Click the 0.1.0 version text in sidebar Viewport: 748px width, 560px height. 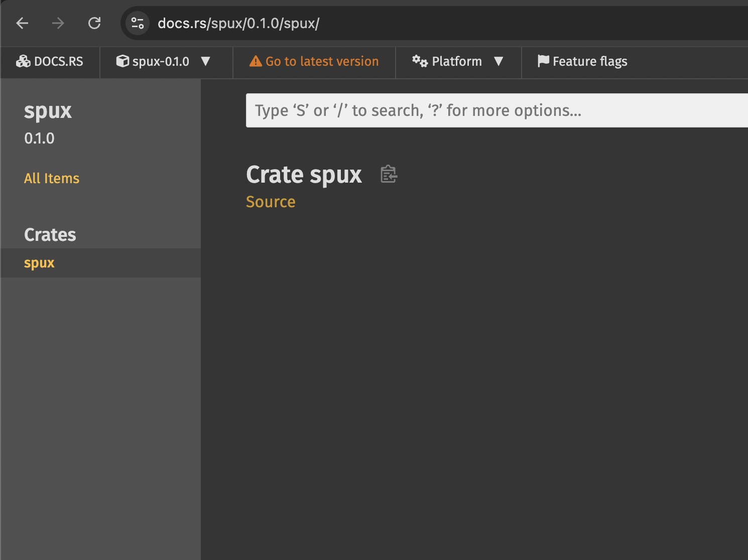(x=39, y=138)
